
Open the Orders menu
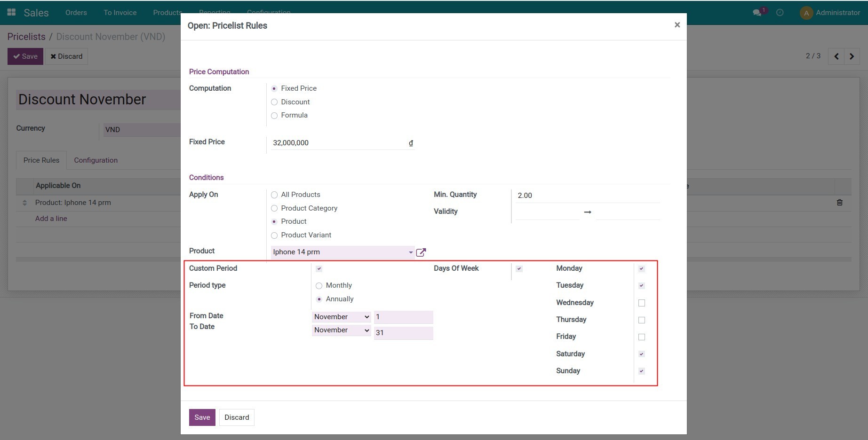click(76, 13)
